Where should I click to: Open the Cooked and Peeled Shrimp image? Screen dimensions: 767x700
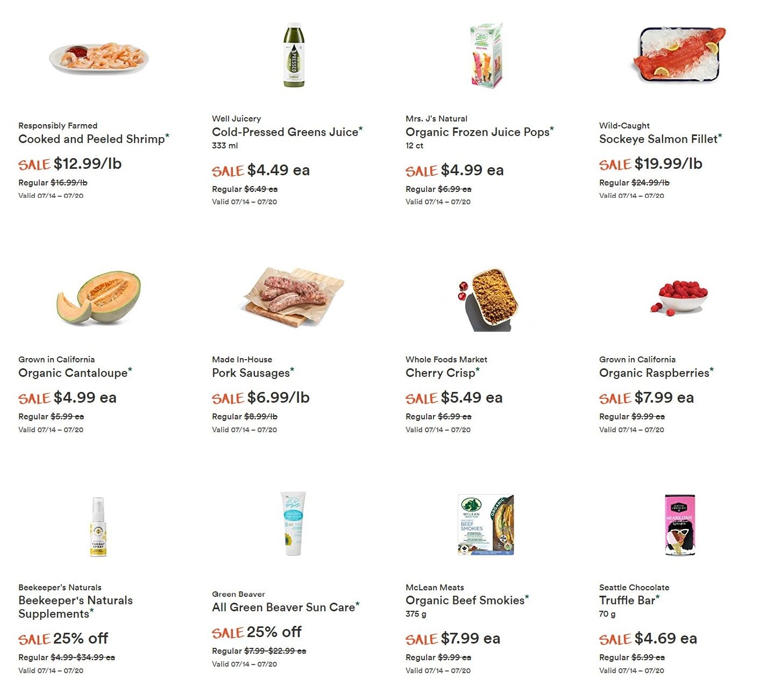[99, 58]
